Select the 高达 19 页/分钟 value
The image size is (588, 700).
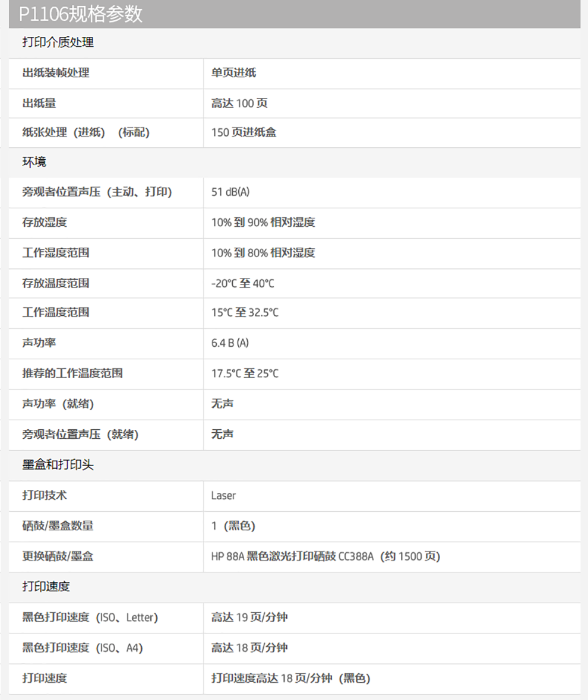click(249, 617)
